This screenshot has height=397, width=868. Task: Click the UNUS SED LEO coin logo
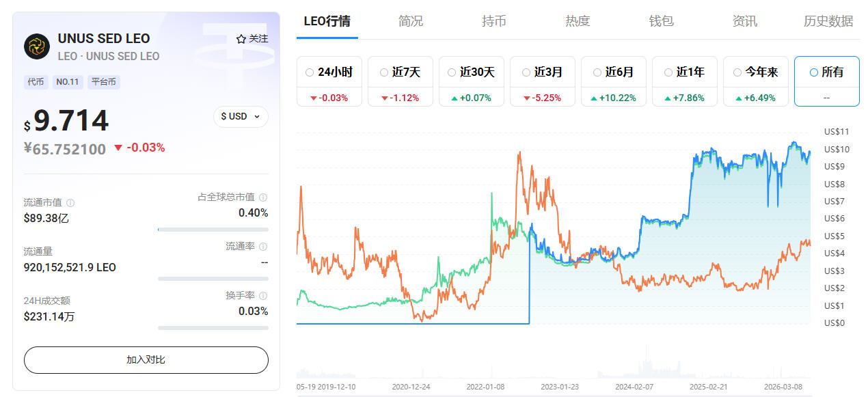click(x=37, y=46)
